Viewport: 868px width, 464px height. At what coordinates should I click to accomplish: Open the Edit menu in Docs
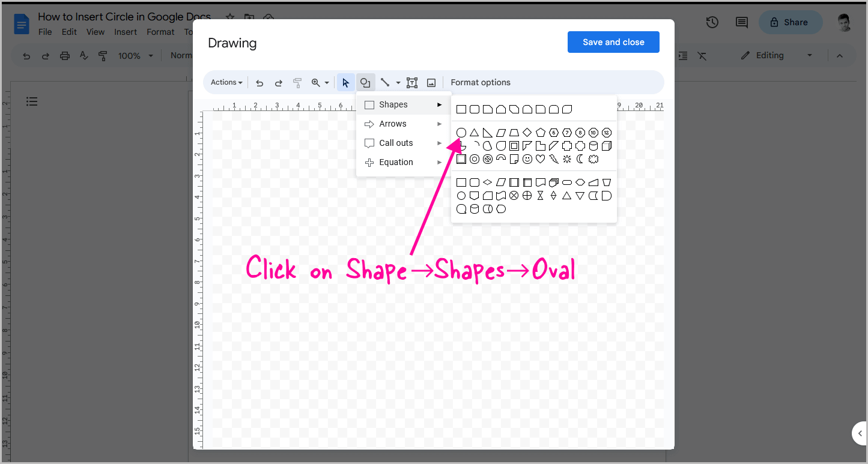click(x=69, y=32)
